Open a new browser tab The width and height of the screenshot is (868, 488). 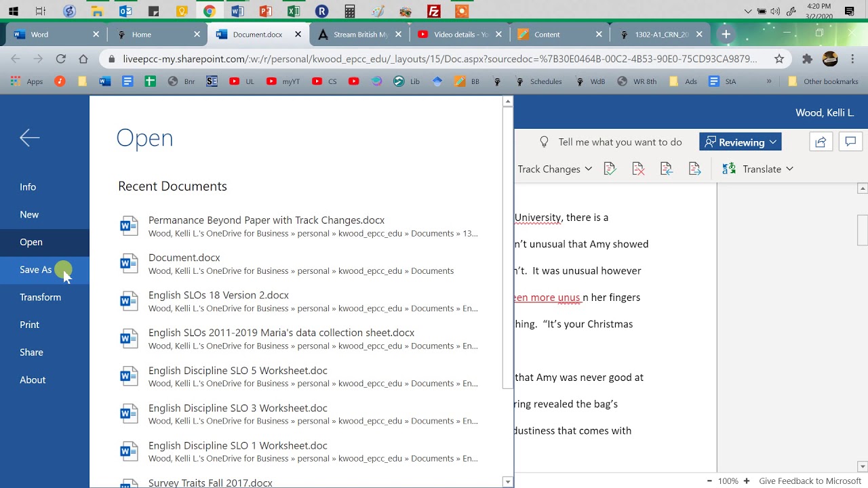pos(726,34)
